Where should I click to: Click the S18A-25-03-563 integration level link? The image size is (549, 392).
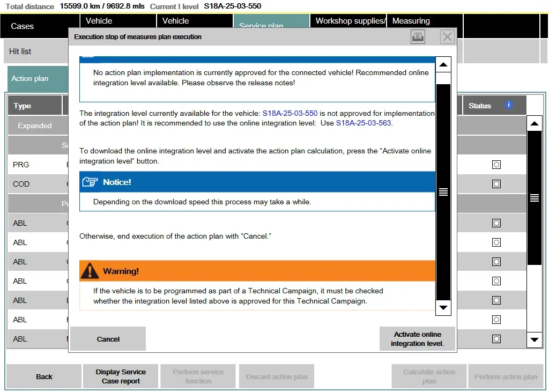(x=363, y=123)
